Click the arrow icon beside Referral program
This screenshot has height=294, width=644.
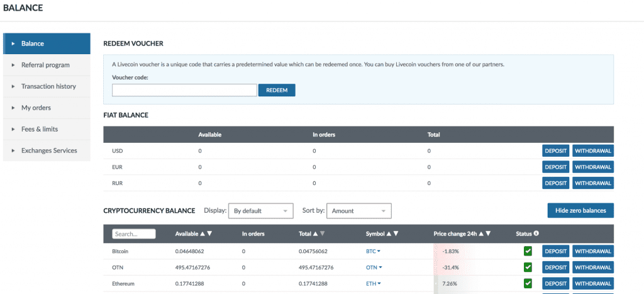tap(13, 65)
